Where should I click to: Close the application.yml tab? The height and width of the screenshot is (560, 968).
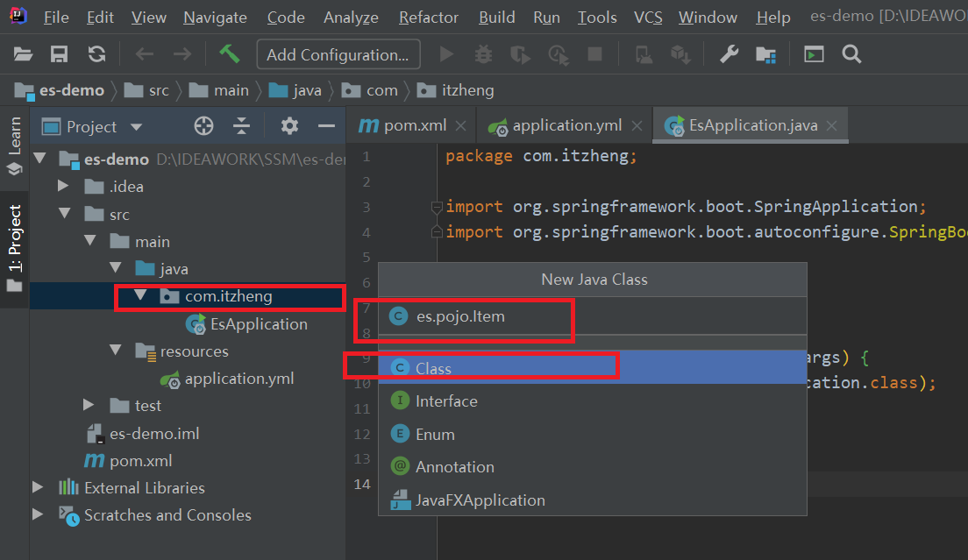637,126
